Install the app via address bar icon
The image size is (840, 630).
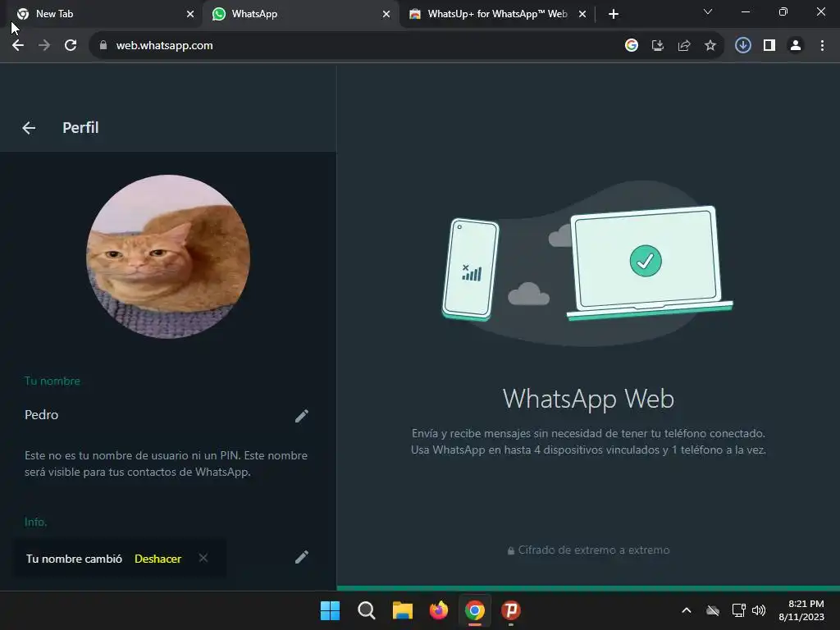[x=658, y=46]
